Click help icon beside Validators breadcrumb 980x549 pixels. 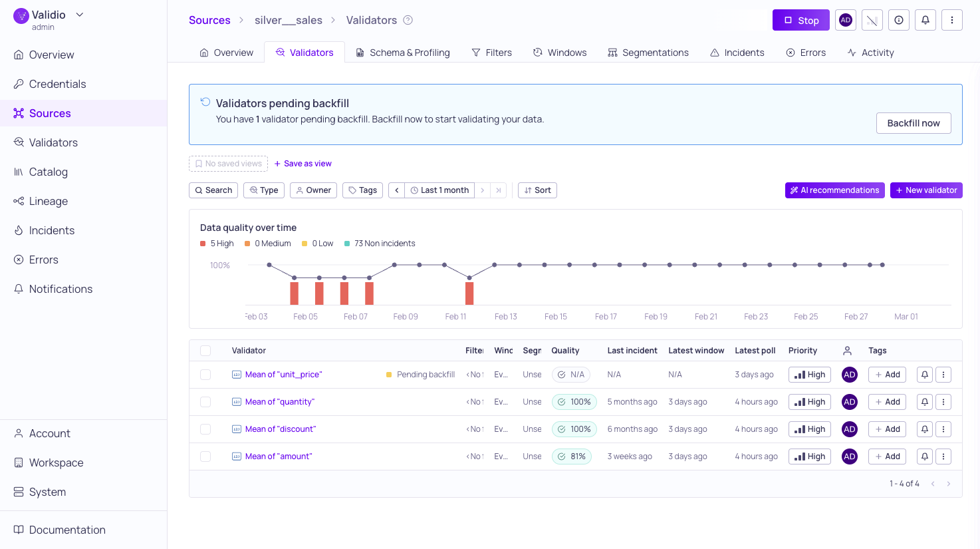pyautogui.click(x=408, y=20)
